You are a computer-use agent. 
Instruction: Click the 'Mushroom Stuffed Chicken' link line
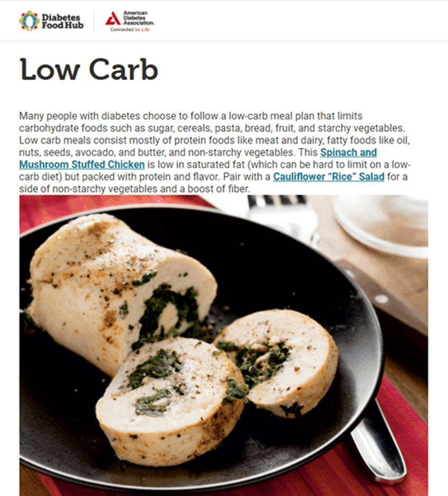point(82,164)
